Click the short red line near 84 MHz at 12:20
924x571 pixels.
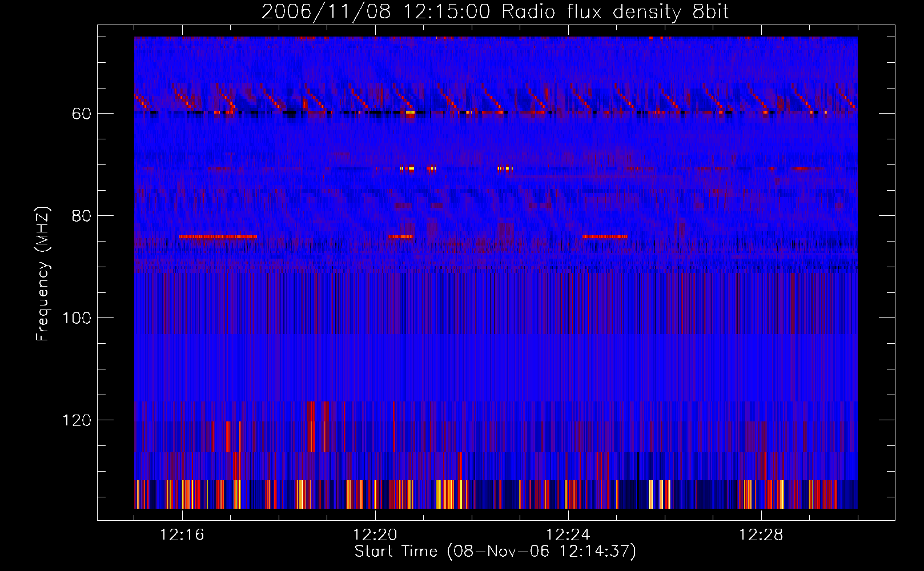pos(400,236)
